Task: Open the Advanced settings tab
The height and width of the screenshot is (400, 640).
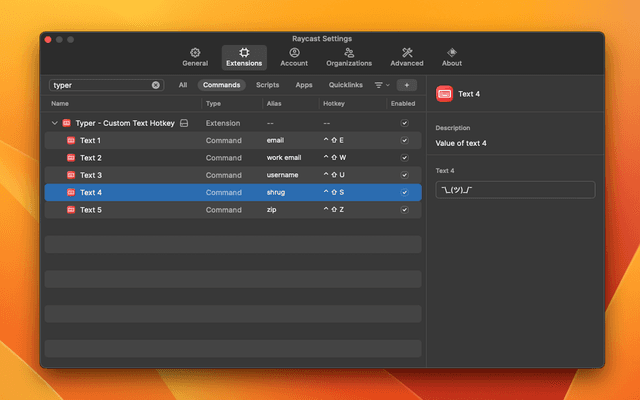Action: pos(407,56)
